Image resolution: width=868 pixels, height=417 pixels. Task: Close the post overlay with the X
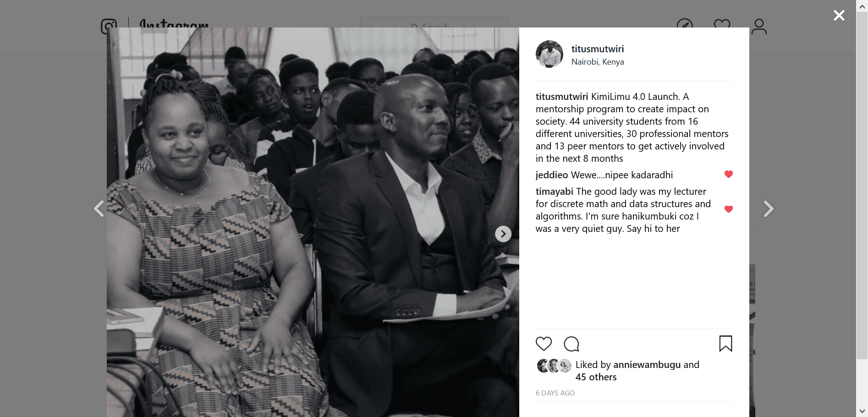tap(839, 16)
